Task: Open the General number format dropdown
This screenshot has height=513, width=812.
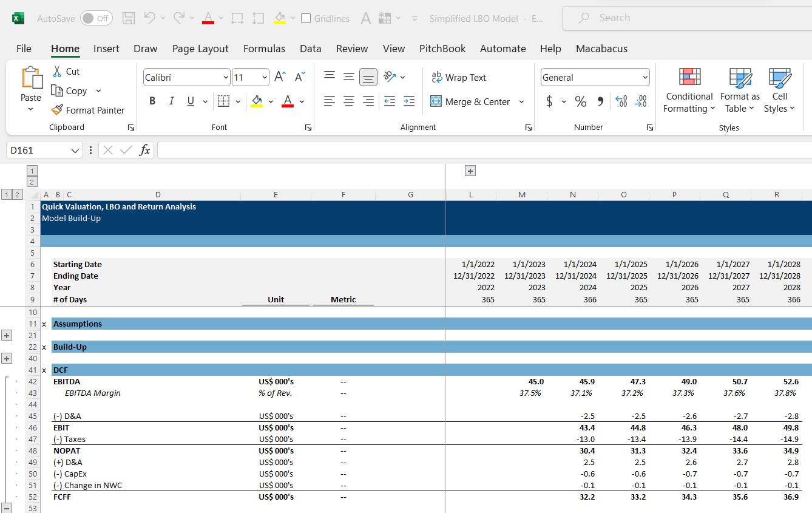Action: 645,77
